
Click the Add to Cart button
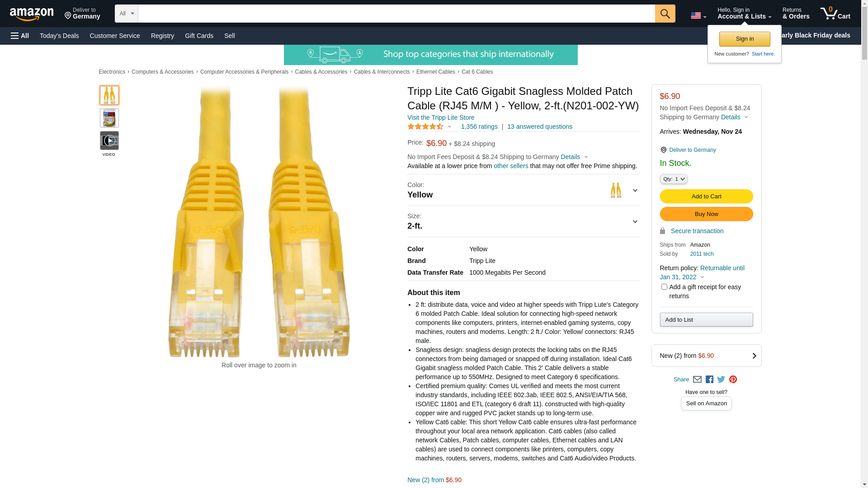click(x=706, y=197)
